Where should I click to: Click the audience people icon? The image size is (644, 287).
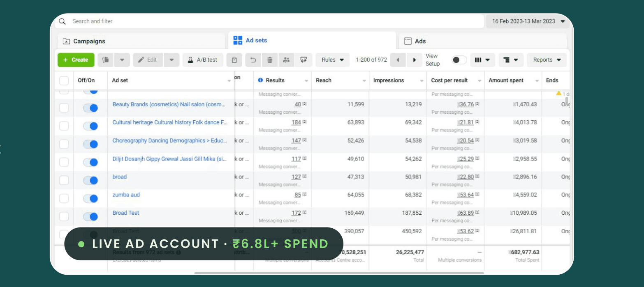tap(286, 60)
